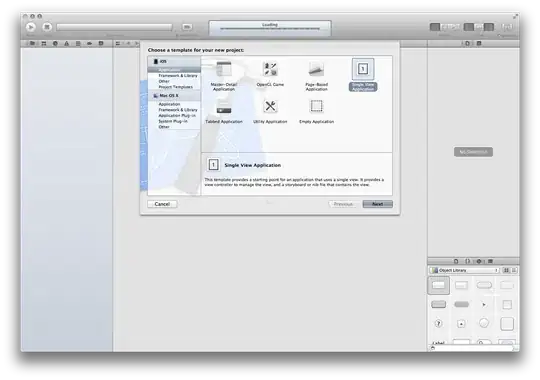Open the scheme selector in toolbar
This screenshot has width=540, height=380.
pyautogui.click(x=114, y=27)
